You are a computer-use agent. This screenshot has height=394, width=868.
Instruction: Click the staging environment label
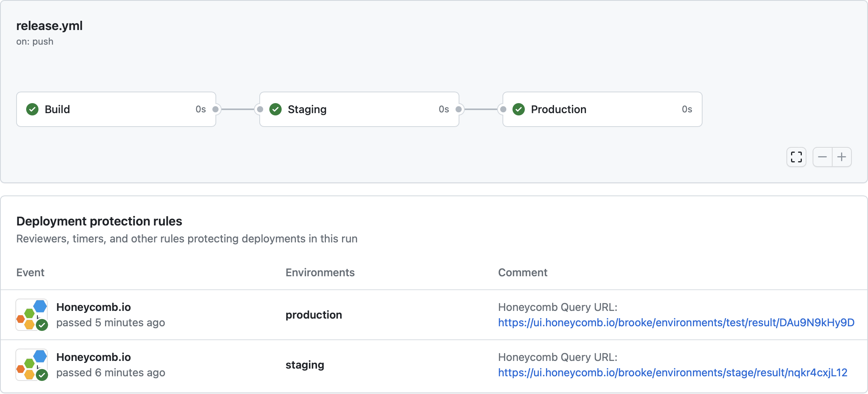click(x=305, y=365)
